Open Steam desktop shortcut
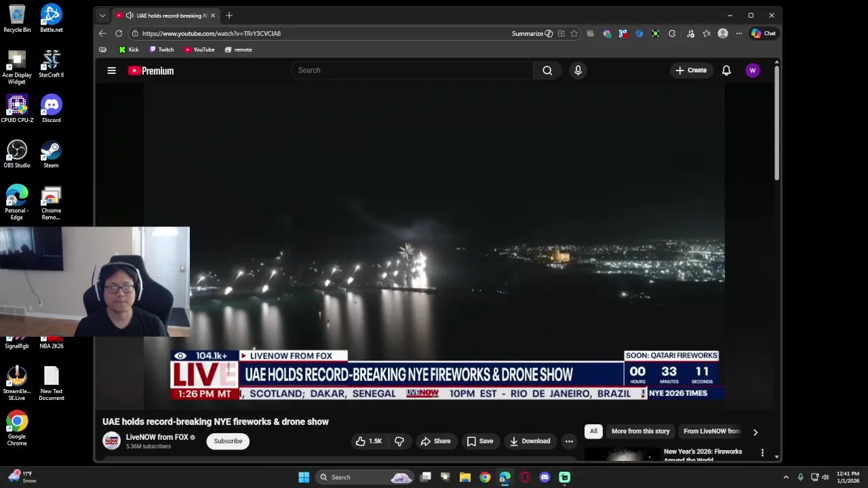The width and height of the screenshot is (868, 488). [52, 154]
